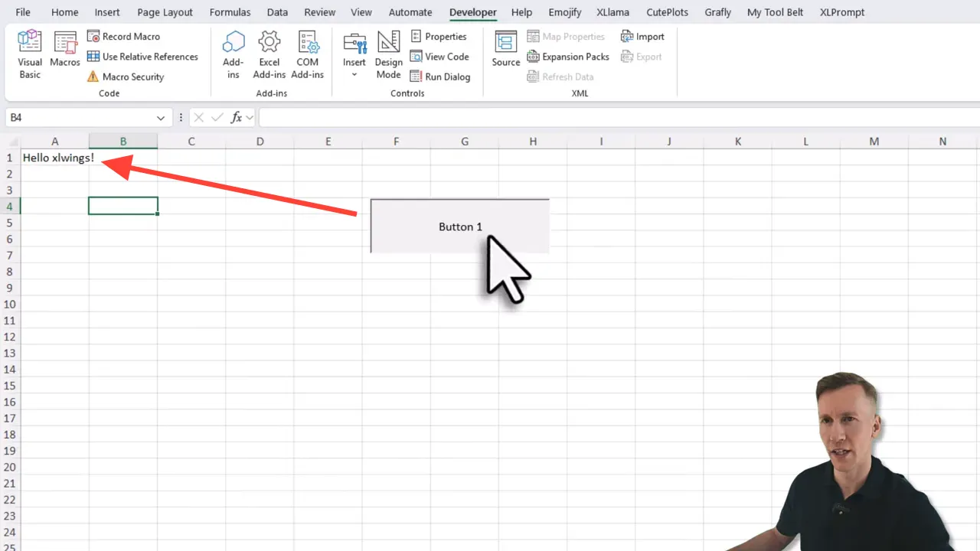
Task: Enable Design Mode
Action: tap(388, 54)
